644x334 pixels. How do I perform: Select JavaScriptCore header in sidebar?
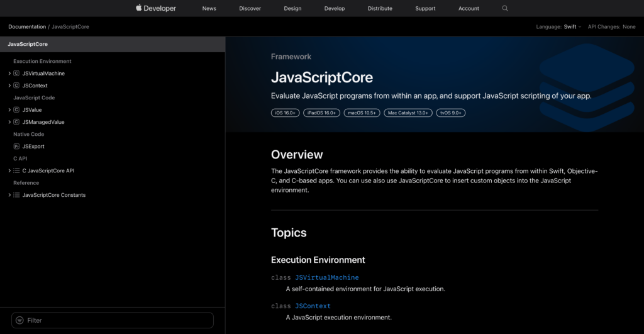[28, 45]
